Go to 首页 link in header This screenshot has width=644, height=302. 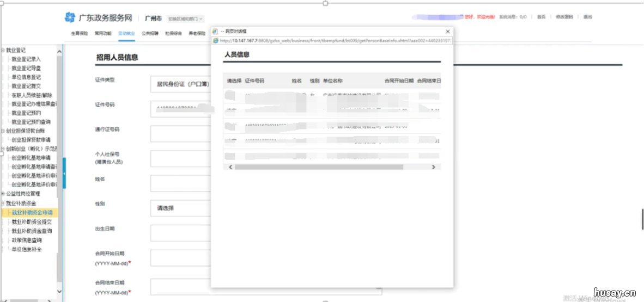(x=542, y=17)
